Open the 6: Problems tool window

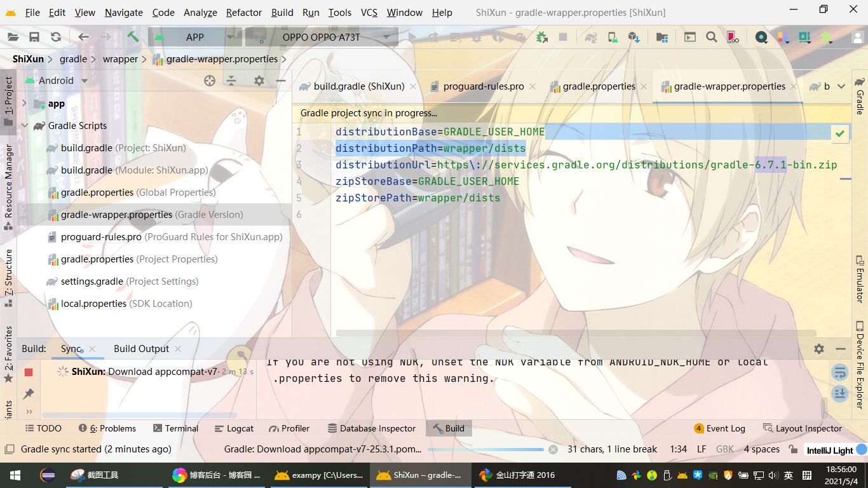coord(107,428)
